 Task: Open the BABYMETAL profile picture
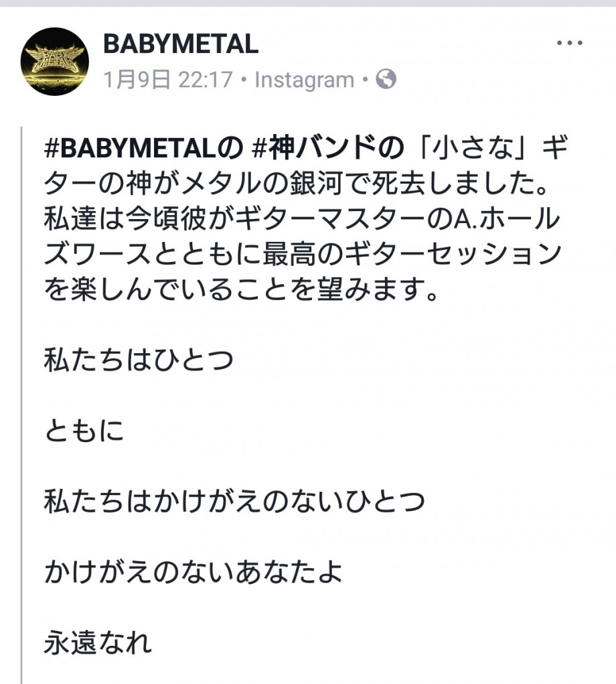point(55,62)
